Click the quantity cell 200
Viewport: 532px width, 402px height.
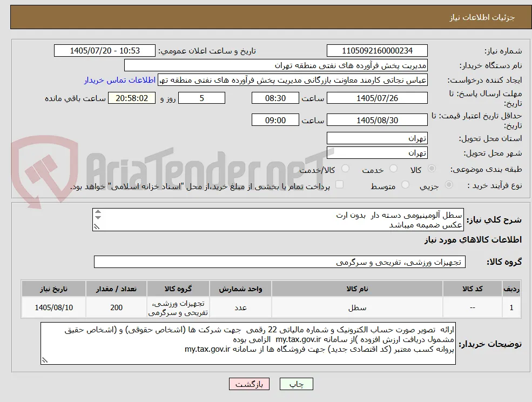[x=116, y=307]
